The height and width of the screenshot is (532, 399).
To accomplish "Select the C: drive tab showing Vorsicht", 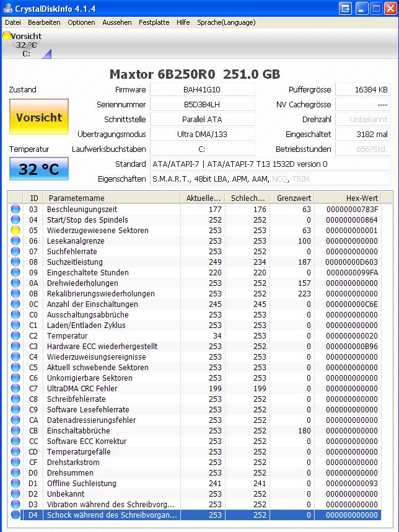I will [x=27, y=45].
